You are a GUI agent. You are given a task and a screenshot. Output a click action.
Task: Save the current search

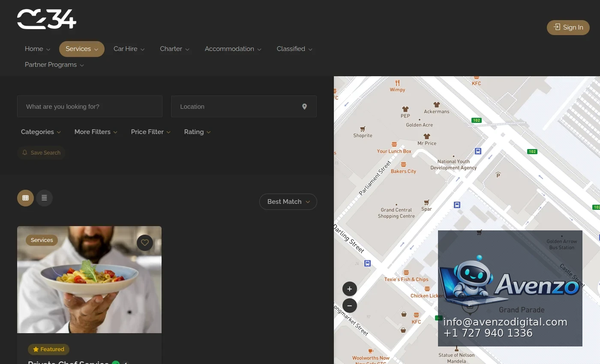coord(41,153)
